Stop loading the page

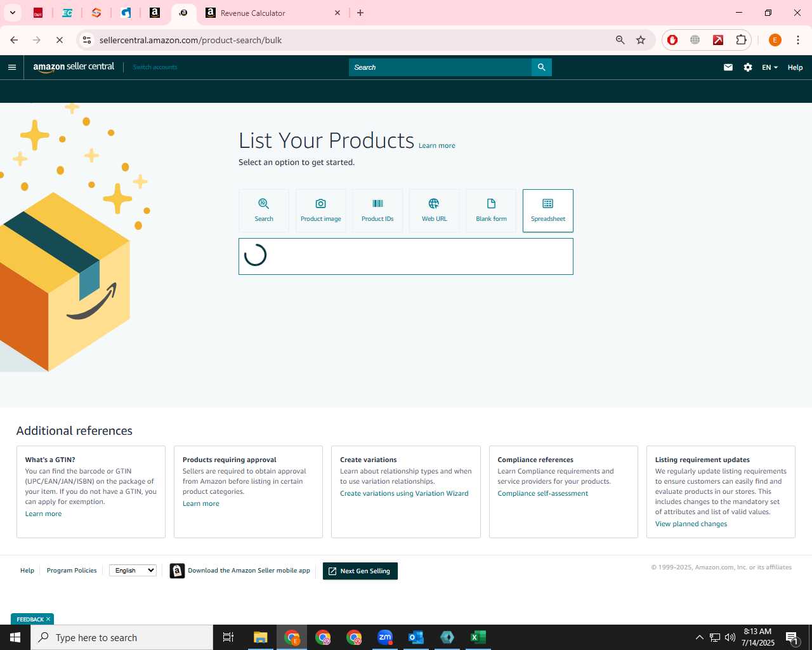tap(59, 40)
